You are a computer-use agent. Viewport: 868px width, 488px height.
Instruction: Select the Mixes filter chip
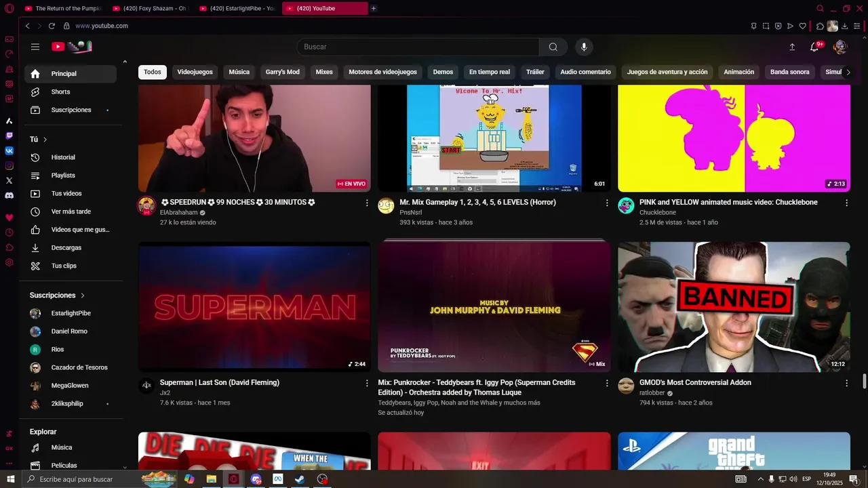pos(324,72)
